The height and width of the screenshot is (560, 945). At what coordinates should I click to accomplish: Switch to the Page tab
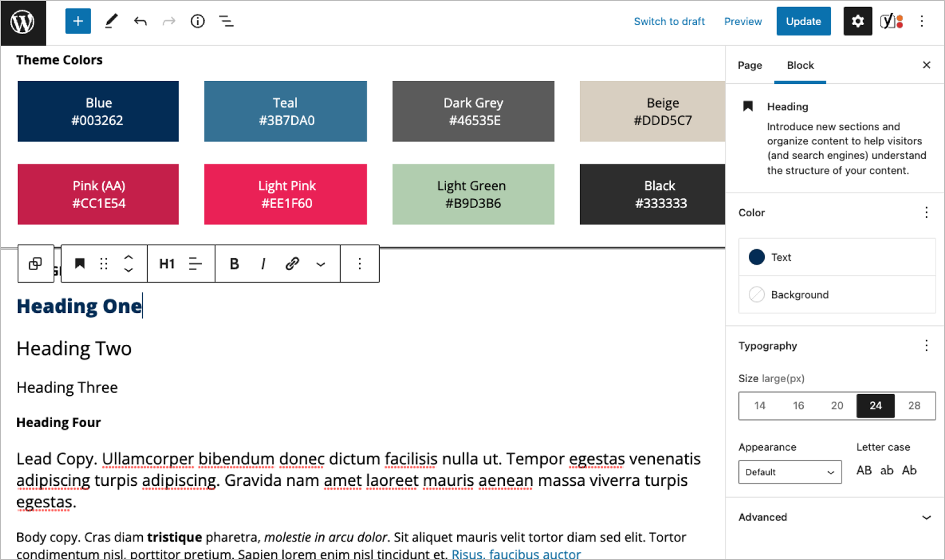pos(750,65)
